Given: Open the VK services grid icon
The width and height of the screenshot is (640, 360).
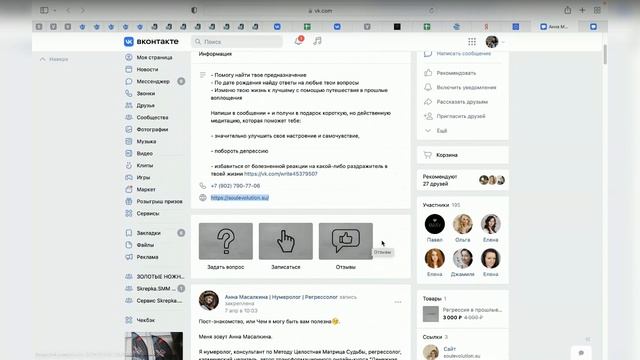Looking at the screenshot, I should [x=472, y=41].
